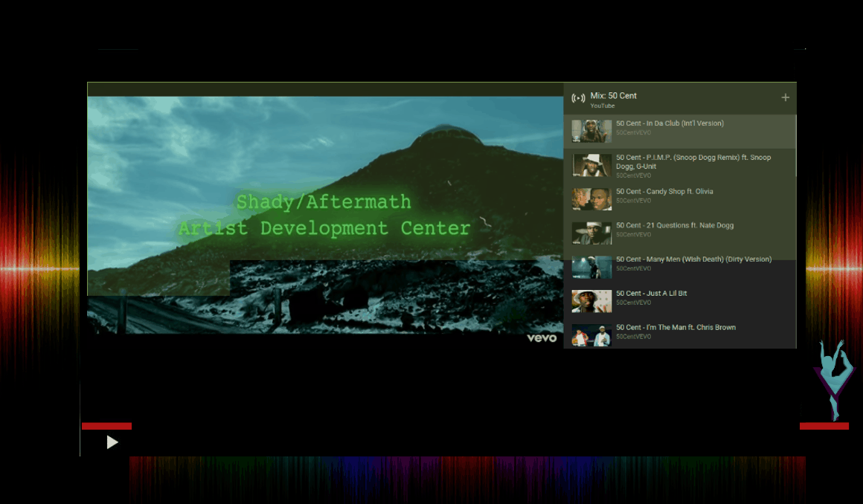Screen dimensions: 863x504
Task: Select 50 Cent - I'm The Man title
Action: (x=676, y=327)
